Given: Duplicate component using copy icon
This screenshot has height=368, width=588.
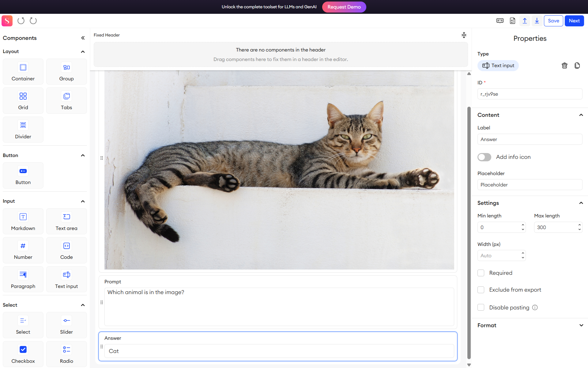Looking at the screenshot, I should 577,65.
